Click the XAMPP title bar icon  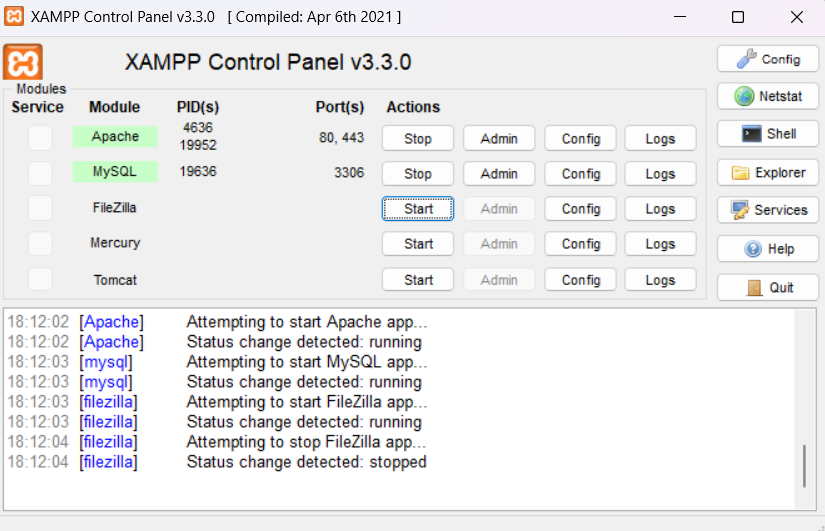[x=14, y=16]
